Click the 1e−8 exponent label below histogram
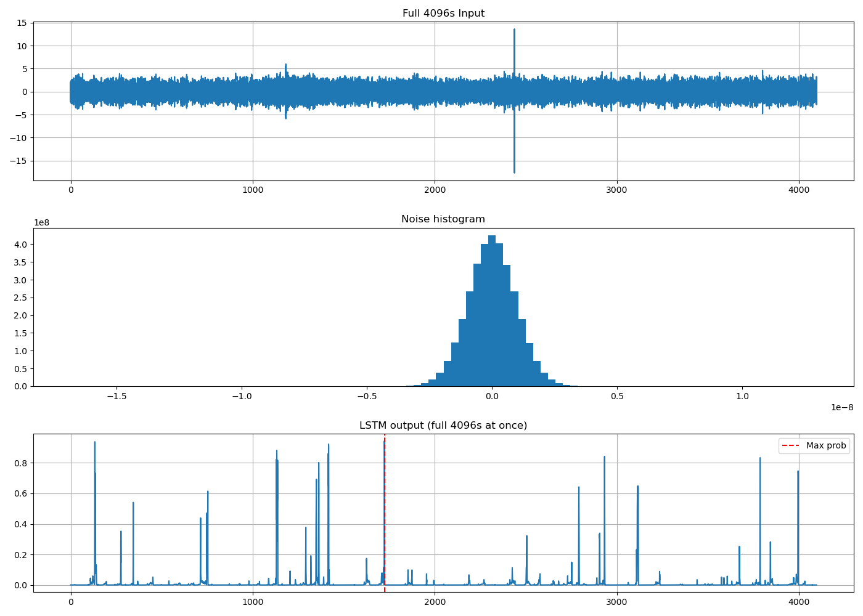This screenshot has height=616, width=863. [x=842, y=407]
